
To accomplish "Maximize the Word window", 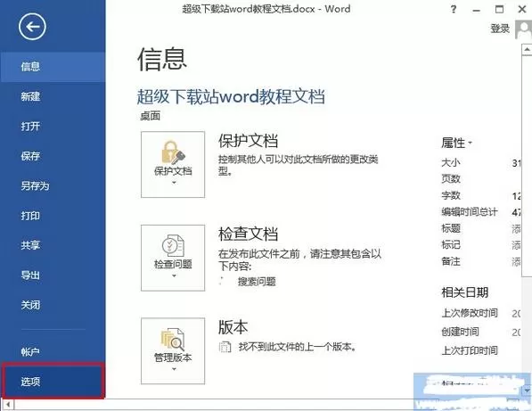I will point(499,9).
